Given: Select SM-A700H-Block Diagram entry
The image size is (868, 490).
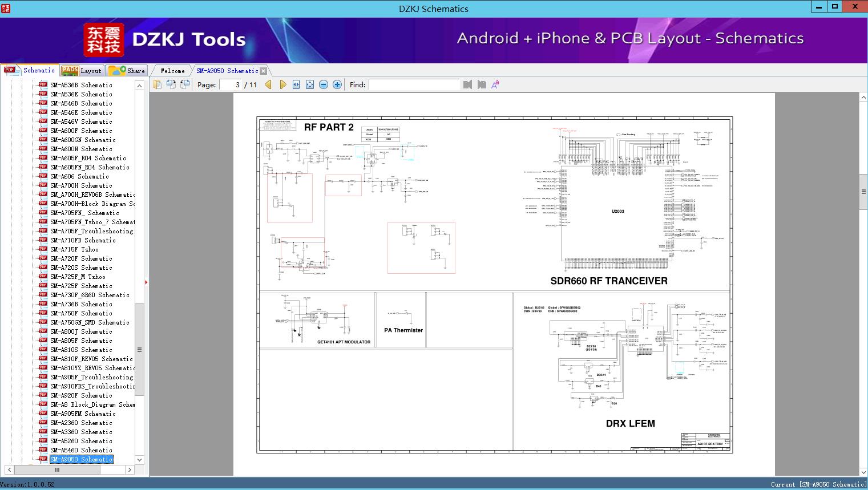Looking at the screenshot, I should (x=92, y=204).
